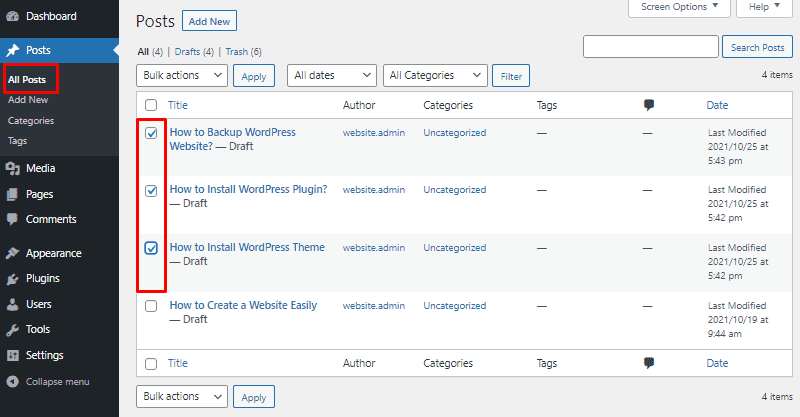The height and width of the screenshot is (417, 800).
Task: Click the Comments bubble icon in sidebar
Action: (12, 219)
